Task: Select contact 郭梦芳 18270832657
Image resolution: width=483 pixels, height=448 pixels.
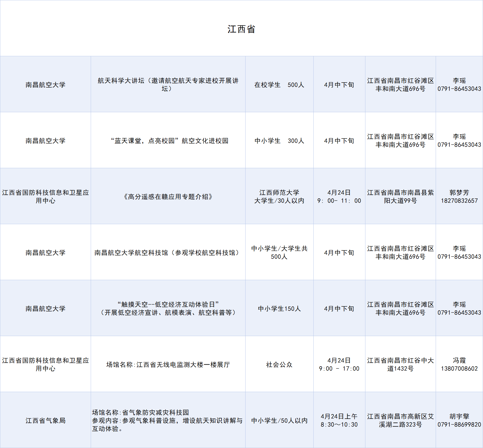Action: [459, 196]
